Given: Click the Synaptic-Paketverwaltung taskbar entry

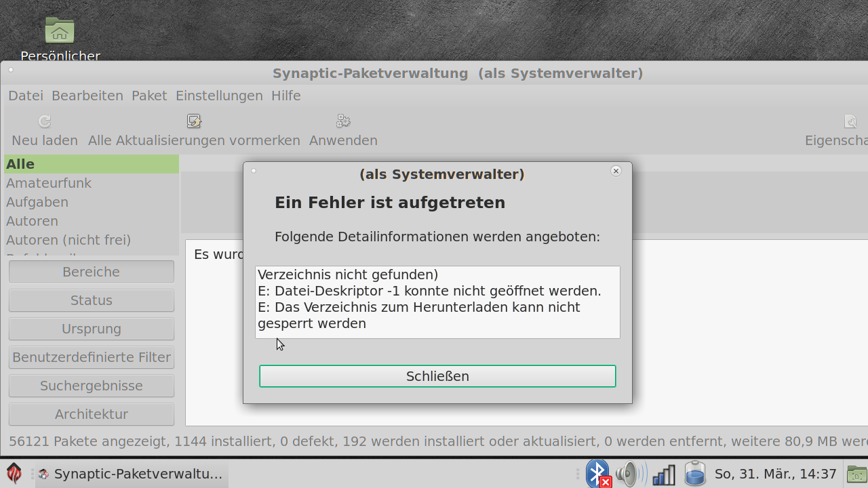Looking at the screenshot, I should [x=132, y=474].
